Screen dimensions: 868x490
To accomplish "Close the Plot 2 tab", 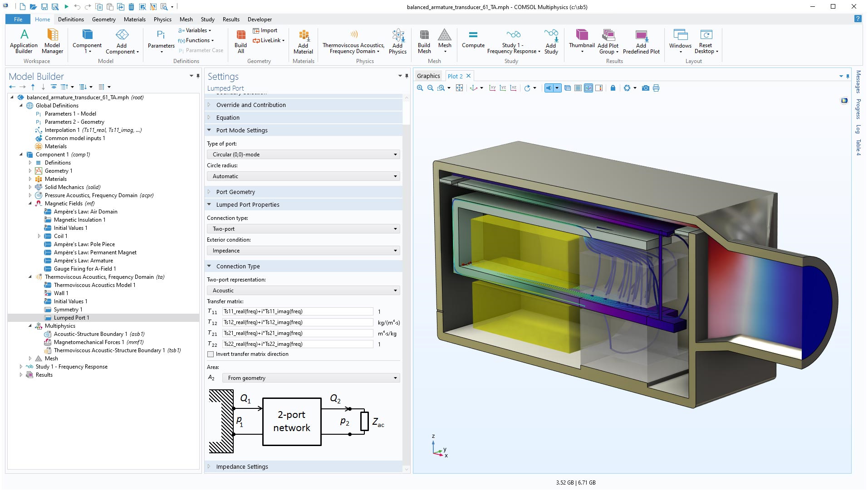I will (x=469, y=76).
